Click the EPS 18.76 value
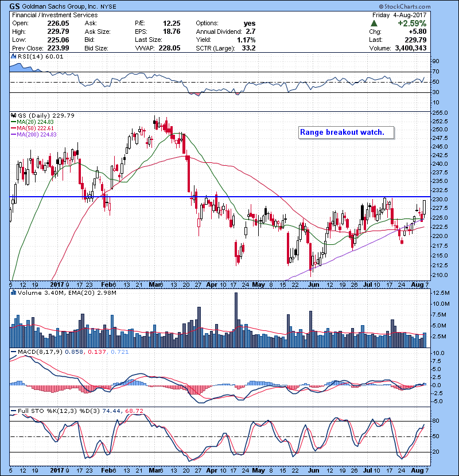The height and width of the screenshot is (476, 459). pos(172,32)
